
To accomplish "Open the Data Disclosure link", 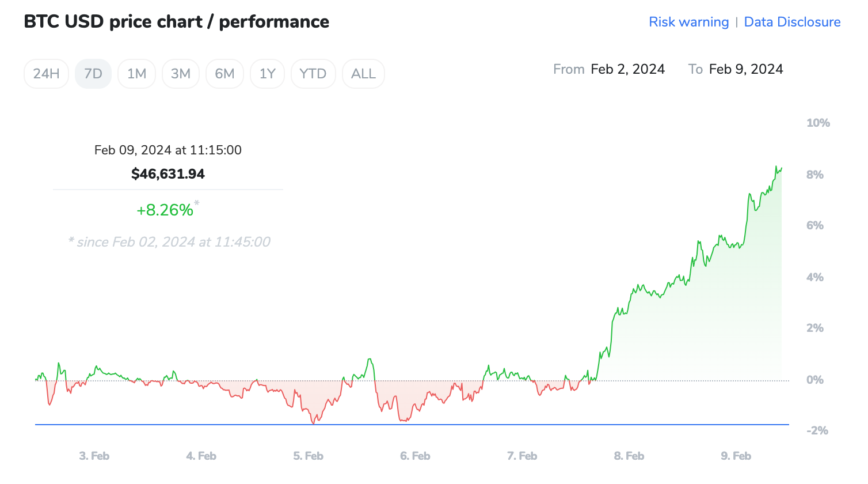I will (x=792, y=21).
